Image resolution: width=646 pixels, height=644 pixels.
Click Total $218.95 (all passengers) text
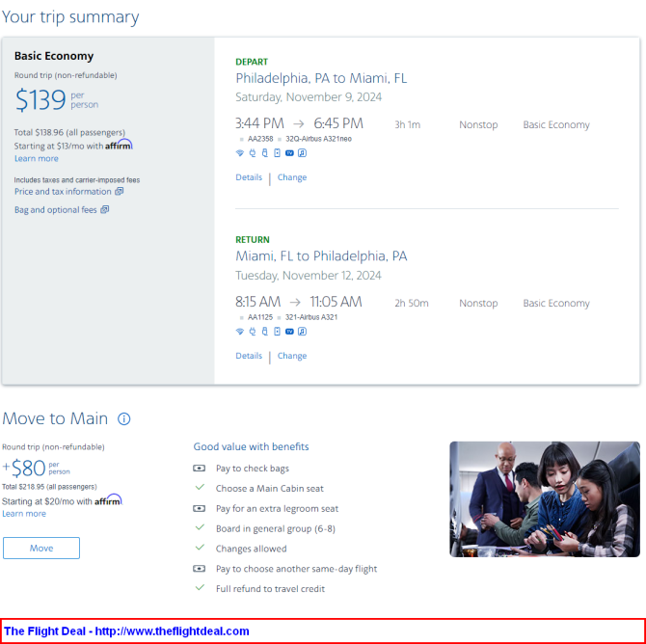pos(49,487)
